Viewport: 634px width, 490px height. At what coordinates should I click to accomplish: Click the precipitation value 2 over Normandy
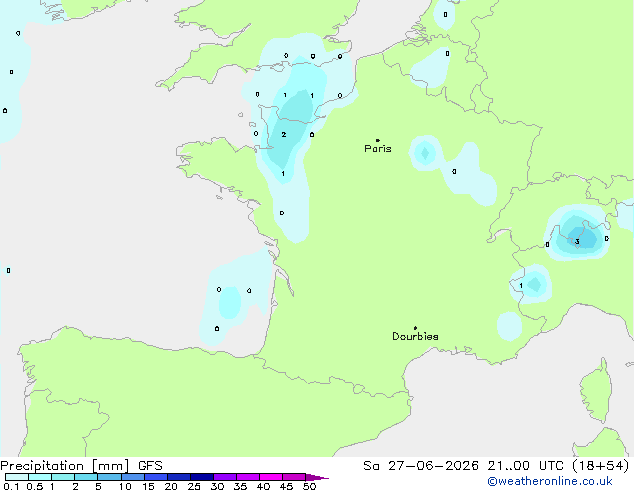click(x=284, y=135)
